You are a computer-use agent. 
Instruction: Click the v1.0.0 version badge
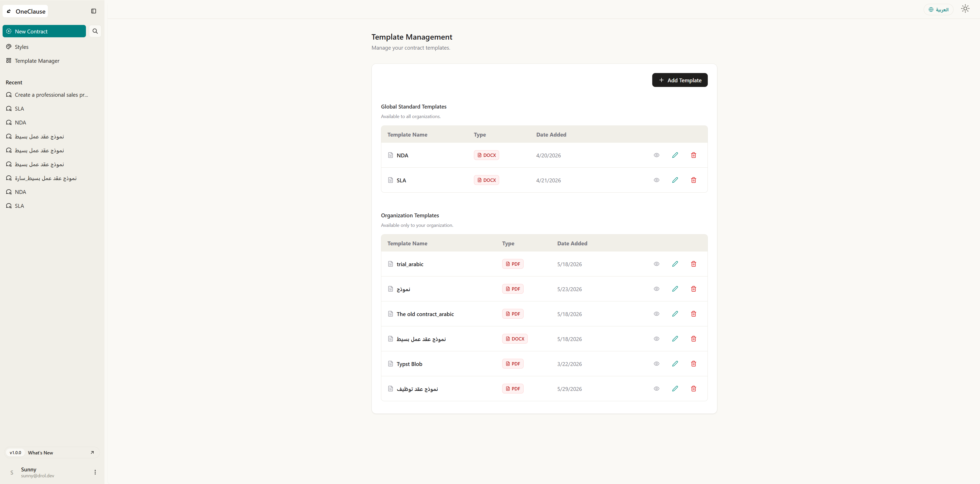[x=16, y=452]
